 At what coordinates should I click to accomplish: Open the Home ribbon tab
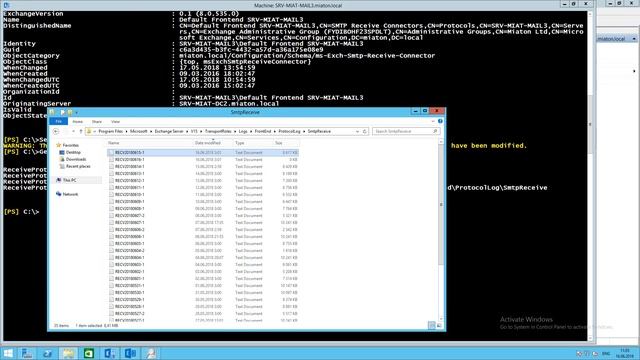coord(78,122)
